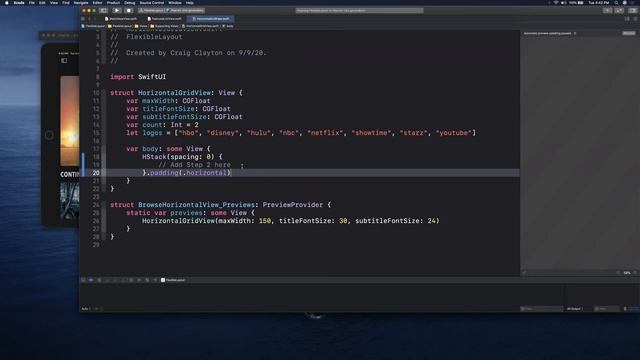
Task: Switch to the second editor file tab
Action: 164,19
